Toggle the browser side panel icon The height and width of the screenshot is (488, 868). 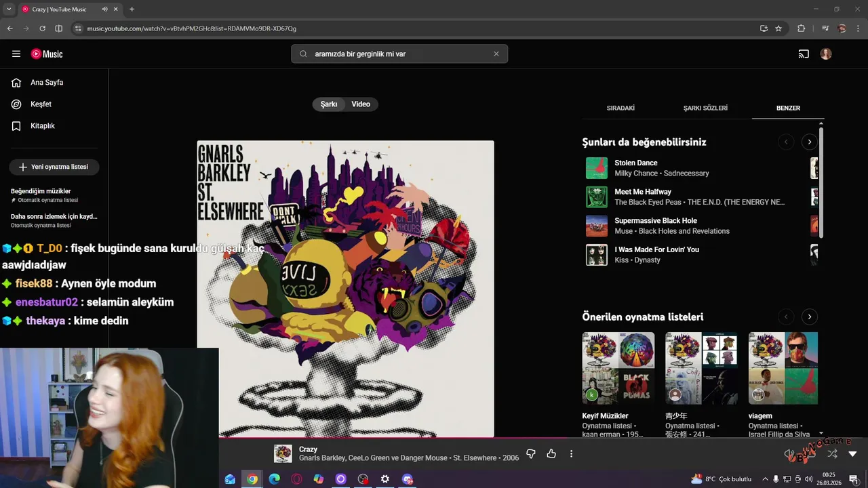(58, 28)
